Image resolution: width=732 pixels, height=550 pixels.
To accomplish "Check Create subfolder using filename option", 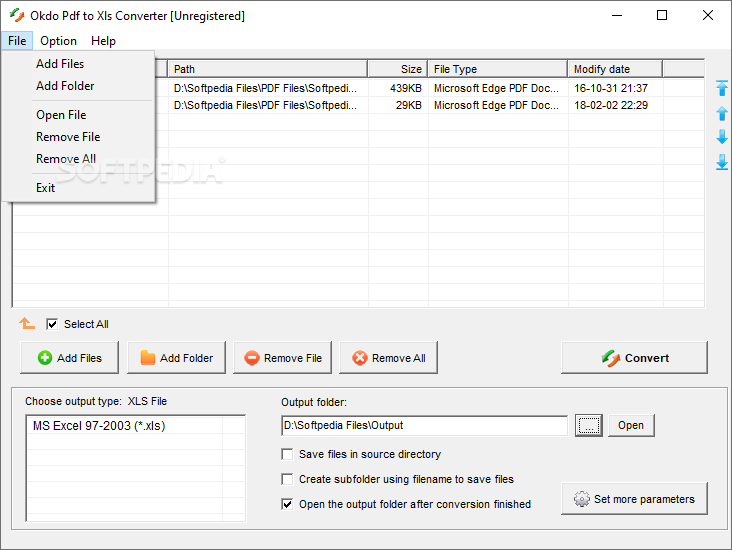I will [287, 479].
